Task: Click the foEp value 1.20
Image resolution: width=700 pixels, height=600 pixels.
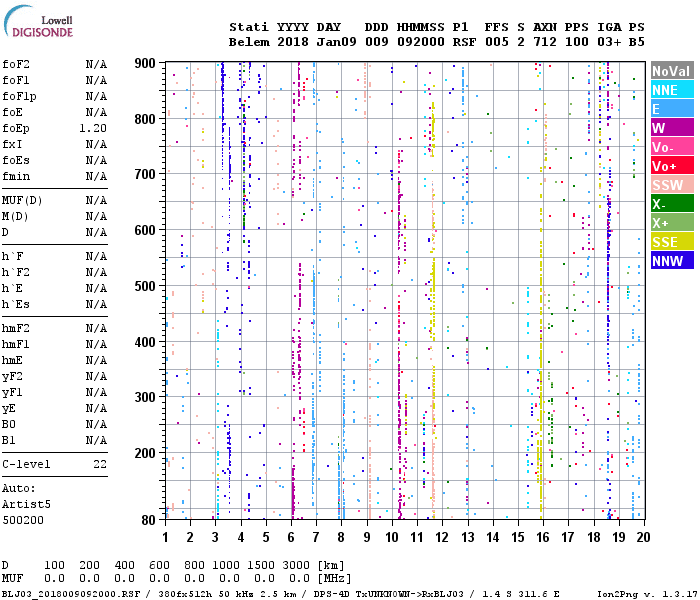Action: (x=93, y=129)
